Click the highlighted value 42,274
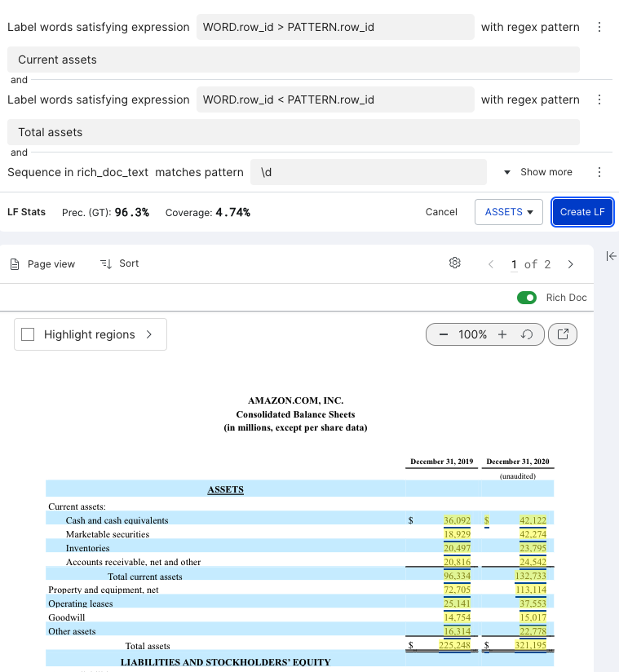 [533, 534]
